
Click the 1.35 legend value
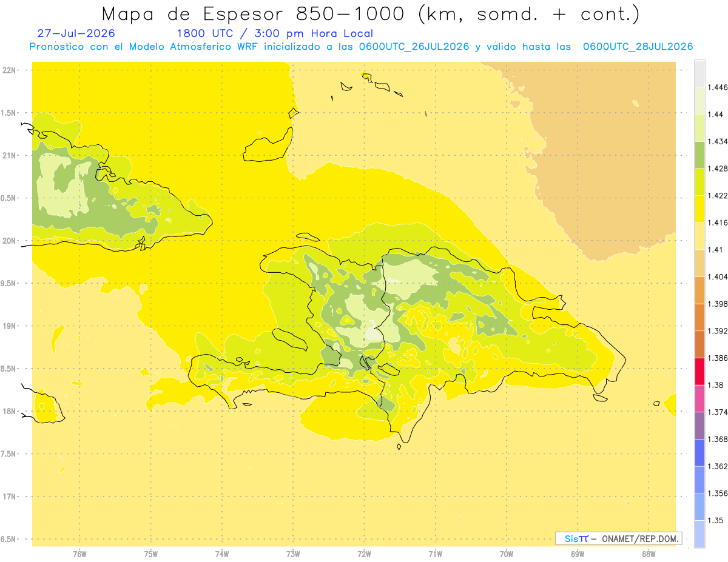click(716, 520)
